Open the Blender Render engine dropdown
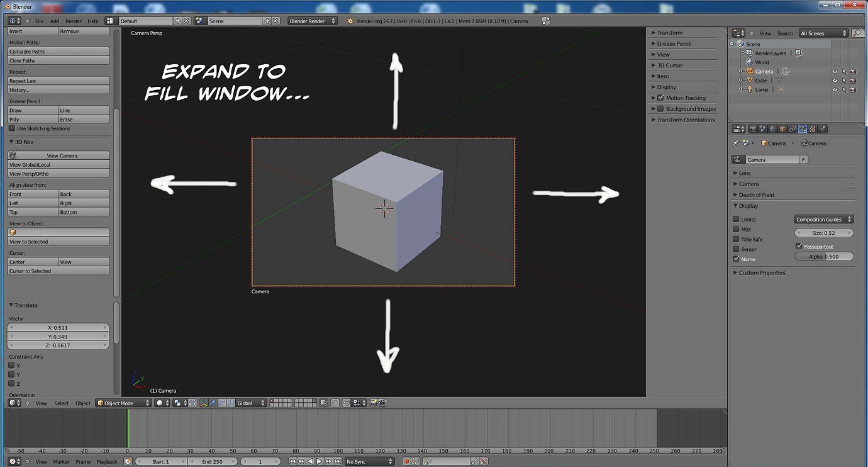This screenshot has height=467, width=868. point(313,21)
